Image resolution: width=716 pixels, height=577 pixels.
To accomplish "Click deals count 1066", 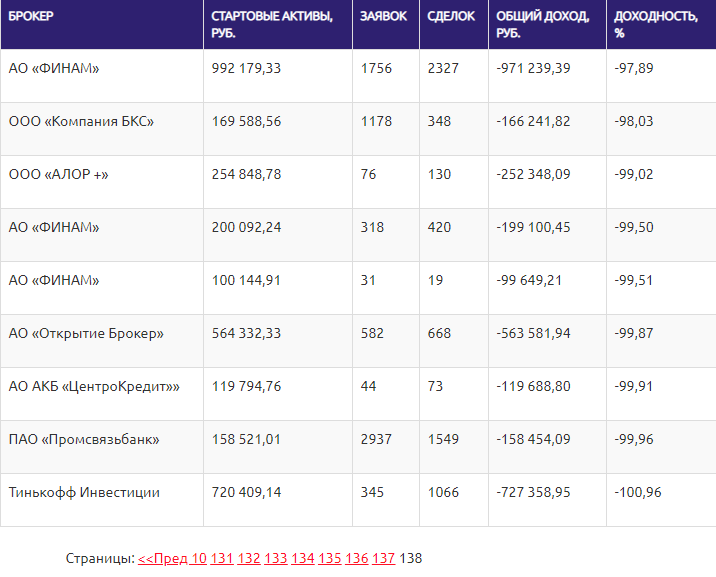I will 443,492.
